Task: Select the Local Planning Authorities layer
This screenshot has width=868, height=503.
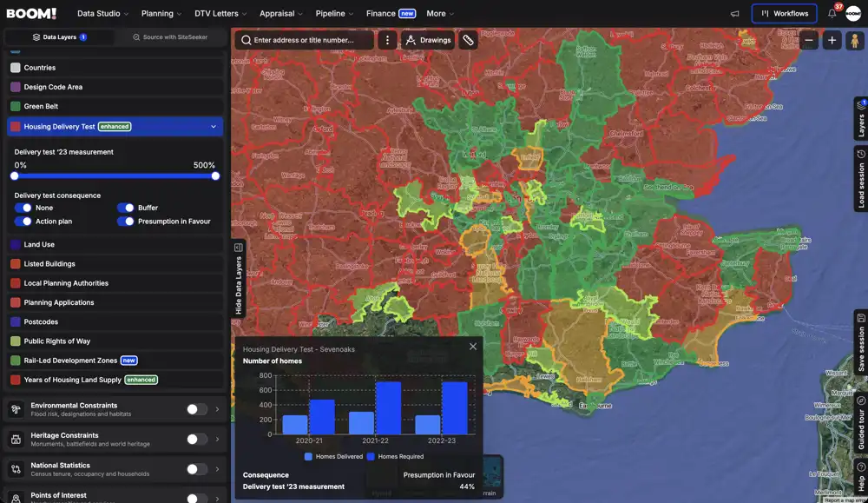Action: point(115,283)
